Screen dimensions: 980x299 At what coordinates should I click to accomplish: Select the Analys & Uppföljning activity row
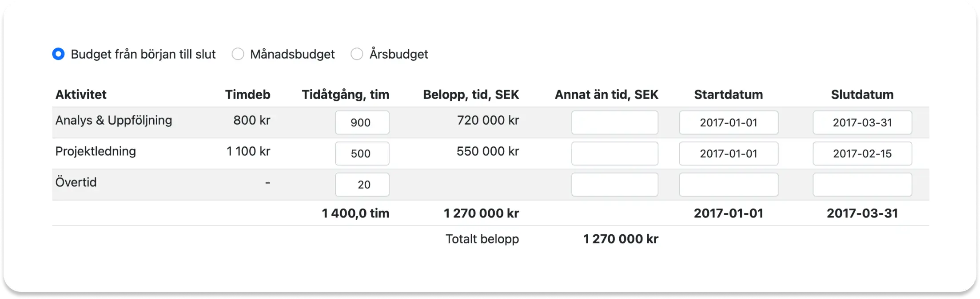click(114, 120)
